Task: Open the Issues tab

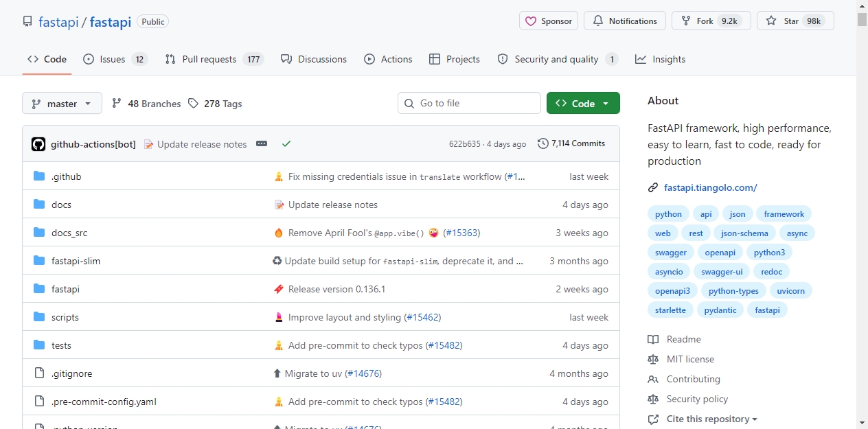Action: coord(115,59)
